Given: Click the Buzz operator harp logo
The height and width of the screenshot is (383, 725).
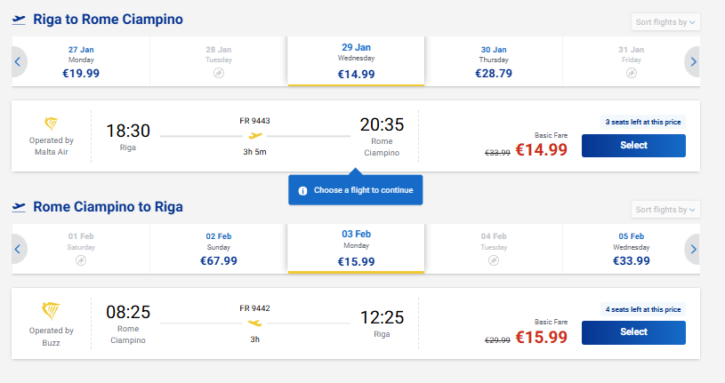Looking at the screenshot, I should (x=51, y=311).
